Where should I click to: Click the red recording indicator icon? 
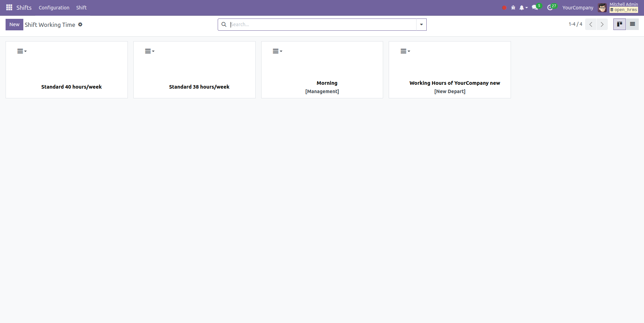click(504, 8)
